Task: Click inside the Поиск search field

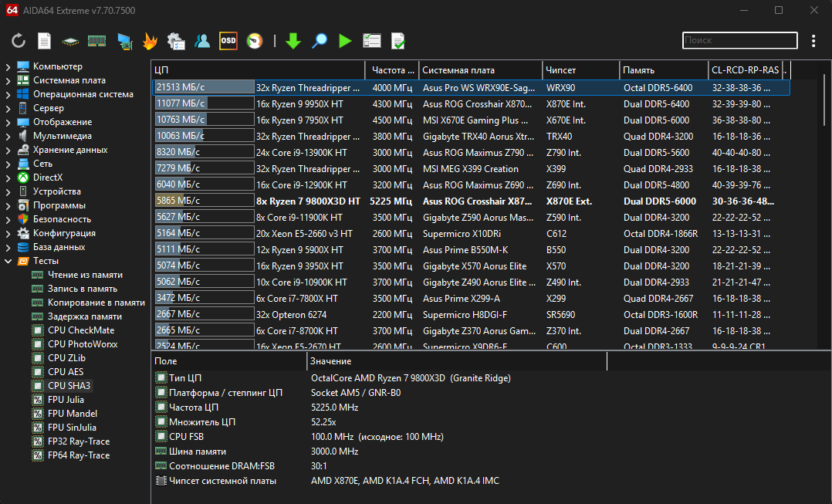Action: [x=739, y=40]
